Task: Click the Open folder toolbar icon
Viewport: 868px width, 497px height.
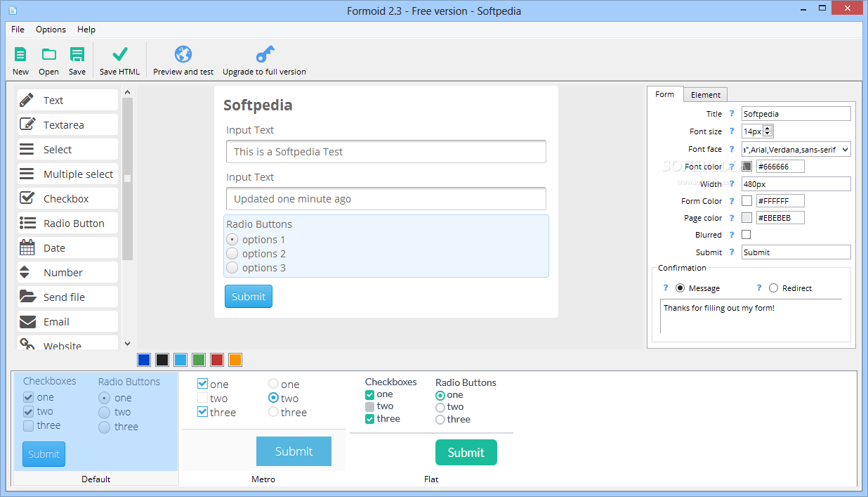Action: (x=48, y=55)
